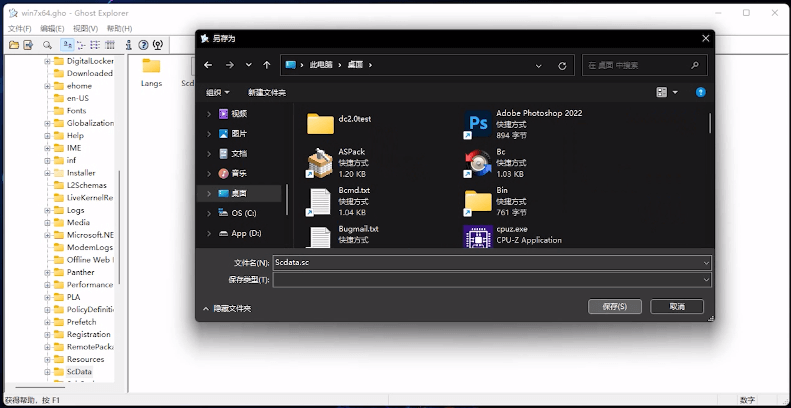Open recent locations dropdown next to forward arrow
791x408 pixels.
pyautogui.click(x=249, y=65)
